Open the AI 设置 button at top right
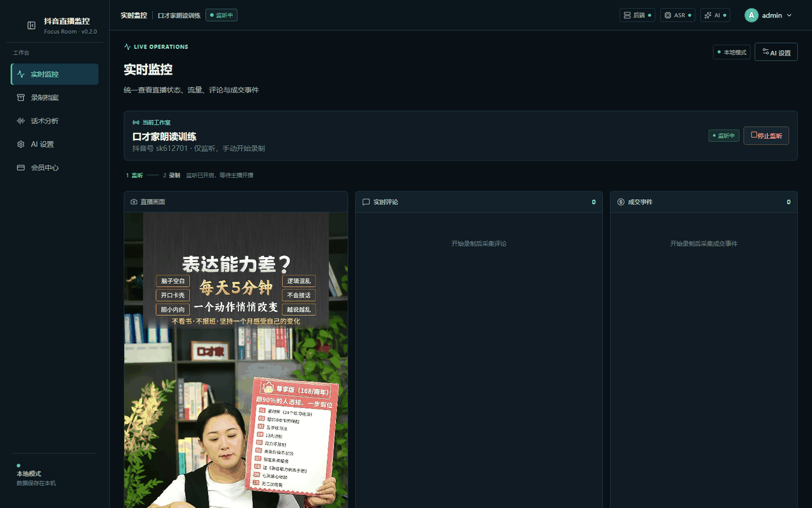The width and height of the screenshot is (812, 508). 776,52
